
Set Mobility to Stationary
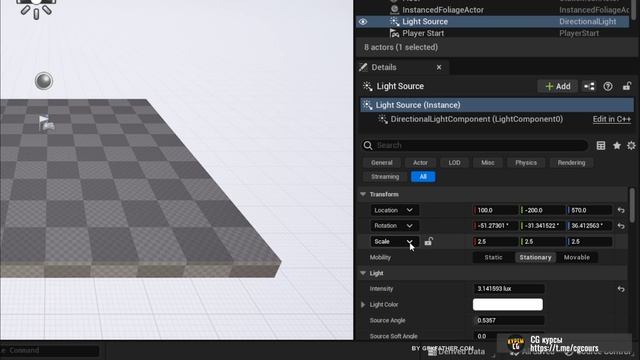535,258
